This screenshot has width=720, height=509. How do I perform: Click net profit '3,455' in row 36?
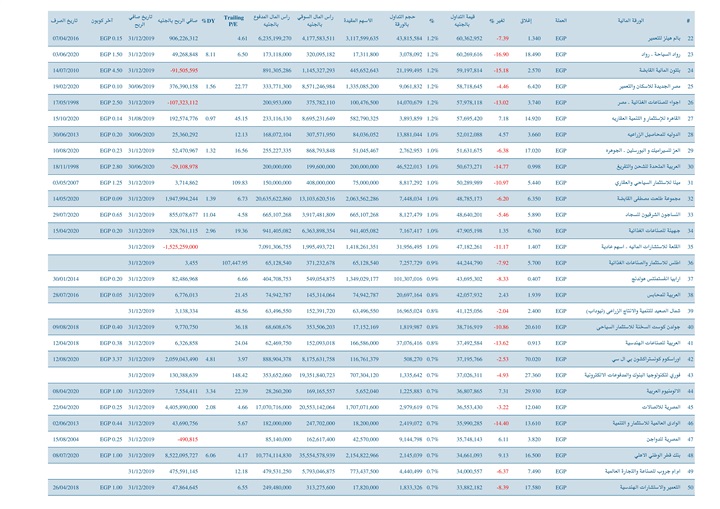pos(191,264)
